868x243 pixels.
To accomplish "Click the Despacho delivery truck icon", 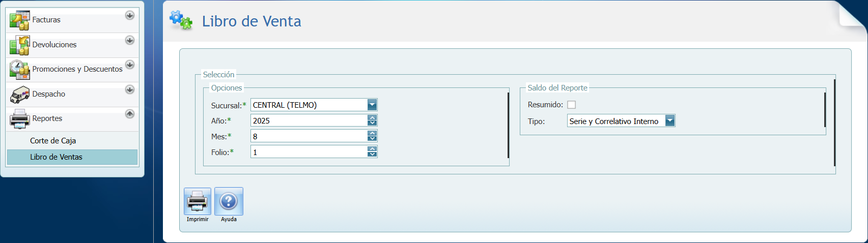I will point(19,95).
